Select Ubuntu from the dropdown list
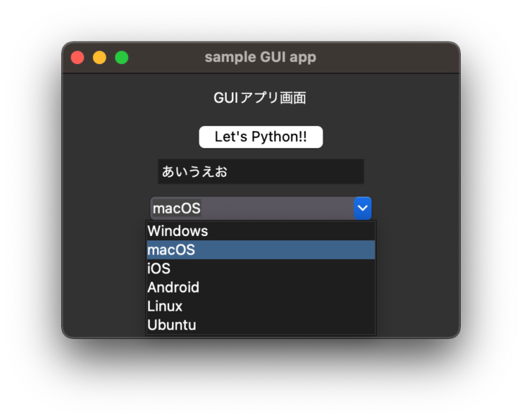This screenshot has width=522, height=420. pos(261,325)
